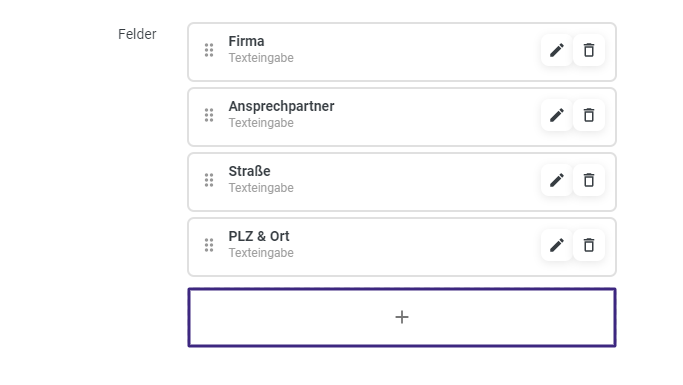The height and width of the screenshot is (385, 683).
Task: Click Texteingabe subtitle under PLZ & Ort
Action: pyautogui.click(x=261, y=253)
